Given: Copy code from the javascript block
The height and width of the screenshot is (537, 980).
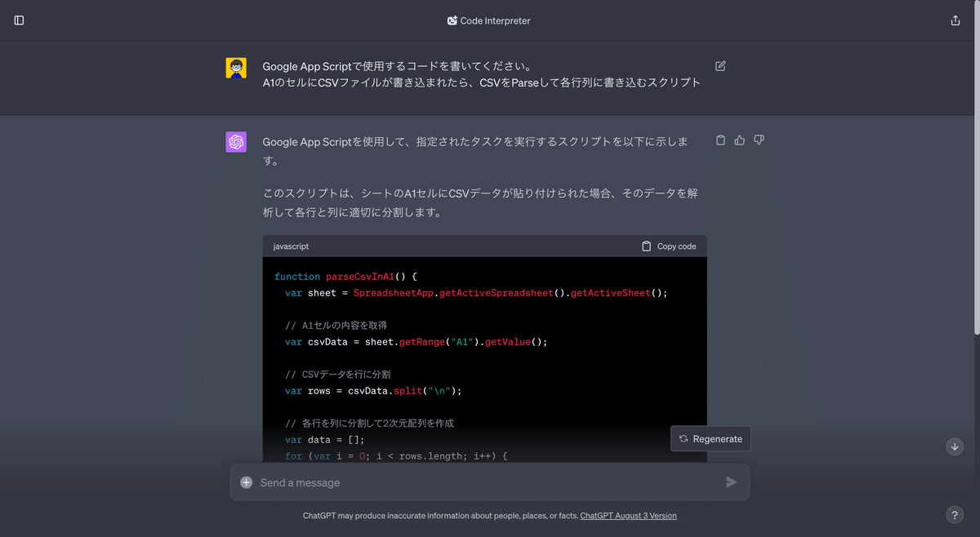Looking at the screenshot, I should [x=669, y=246].
